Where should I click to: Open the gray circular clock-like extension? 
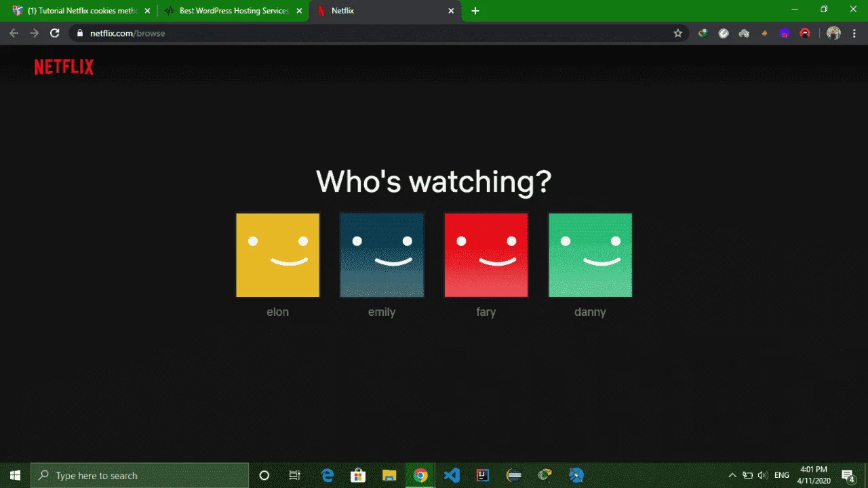[x=724, y=33]
